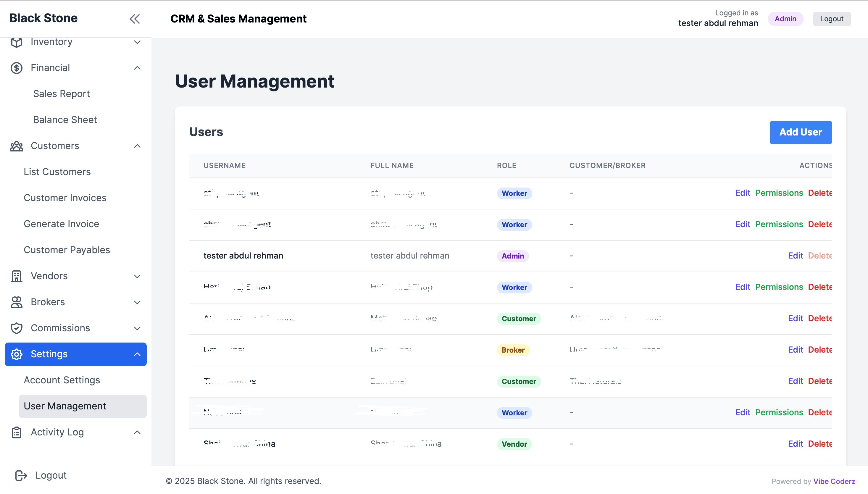Click the Commissions shield icon
868x494 pixels.
coord(16,328)
